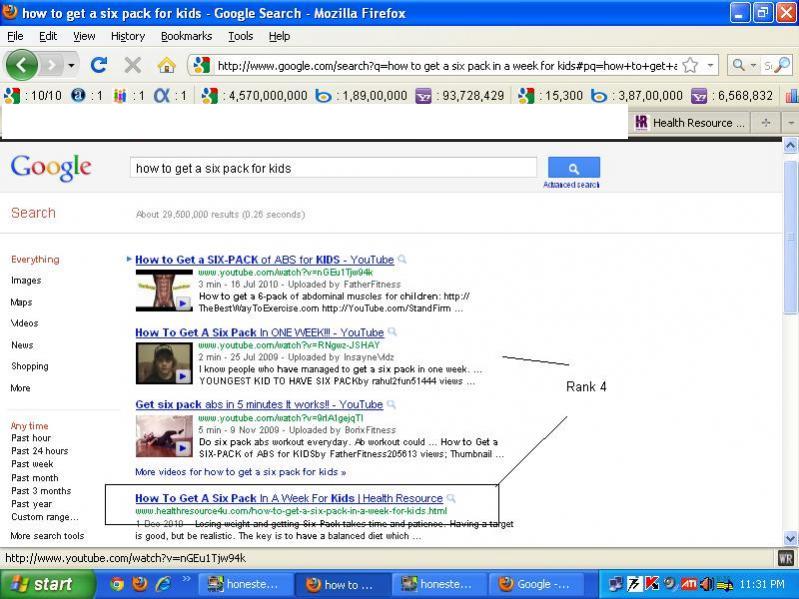
Task: Play the abs anatomy video thumbnail
Action: (x=164, y=290)
